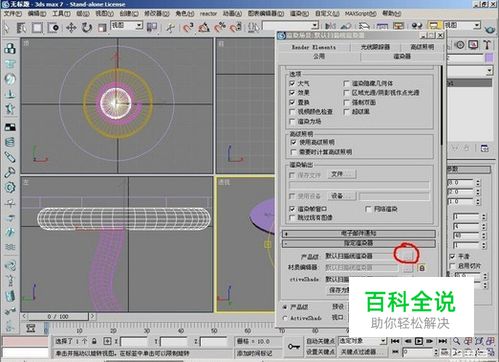Switch to the 公用 tab
The width and height of the screenshot is (499, 362).
point(319,56)
